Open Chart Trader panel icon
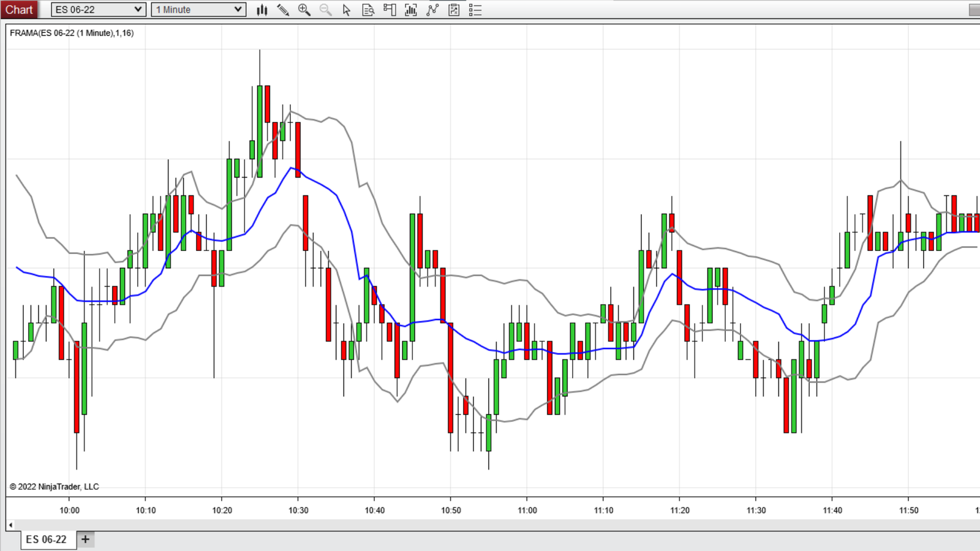 coord(390,10)
